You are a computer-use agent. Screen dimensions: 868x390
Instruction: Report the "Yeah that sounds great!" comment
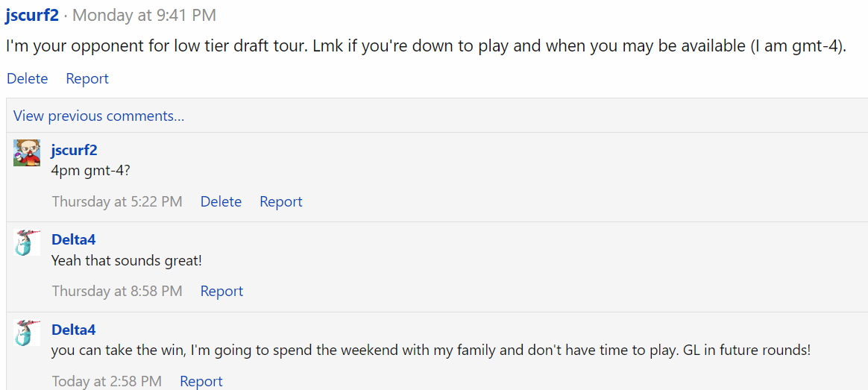coord(221,291)
